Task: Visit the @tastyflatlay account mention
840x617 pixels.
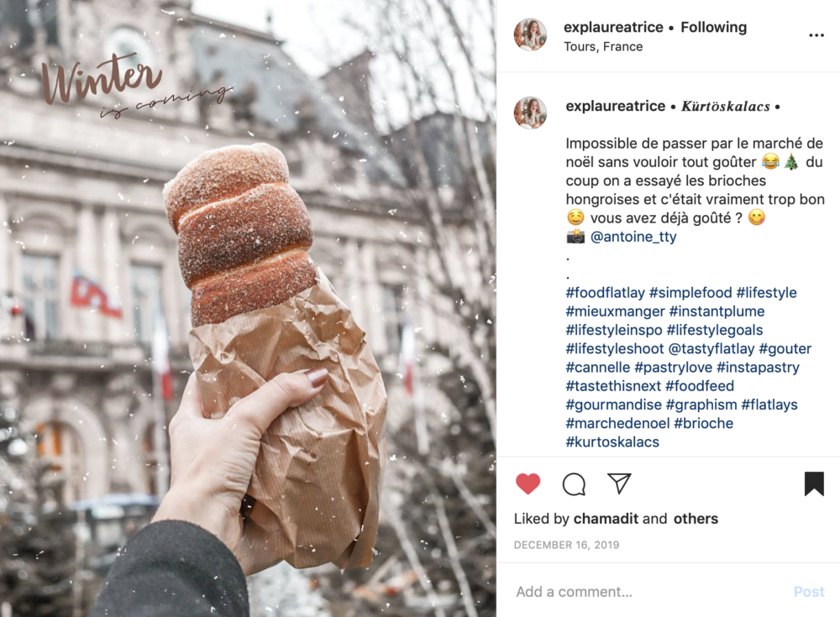Action: [711, 348]
